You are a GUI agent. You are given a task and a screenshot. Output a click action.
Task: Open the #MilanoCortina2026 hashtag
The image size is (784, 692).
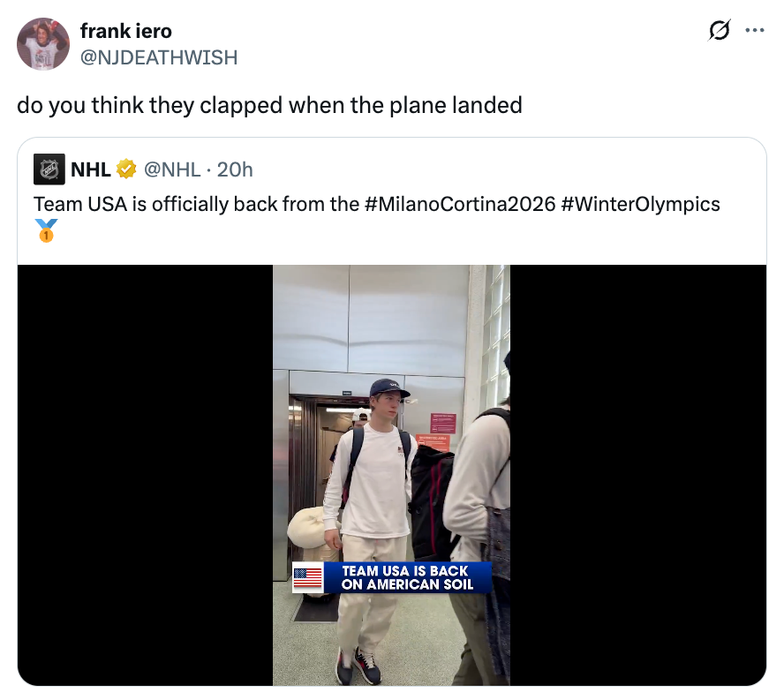pyautogui.click(x=458, y=204)
